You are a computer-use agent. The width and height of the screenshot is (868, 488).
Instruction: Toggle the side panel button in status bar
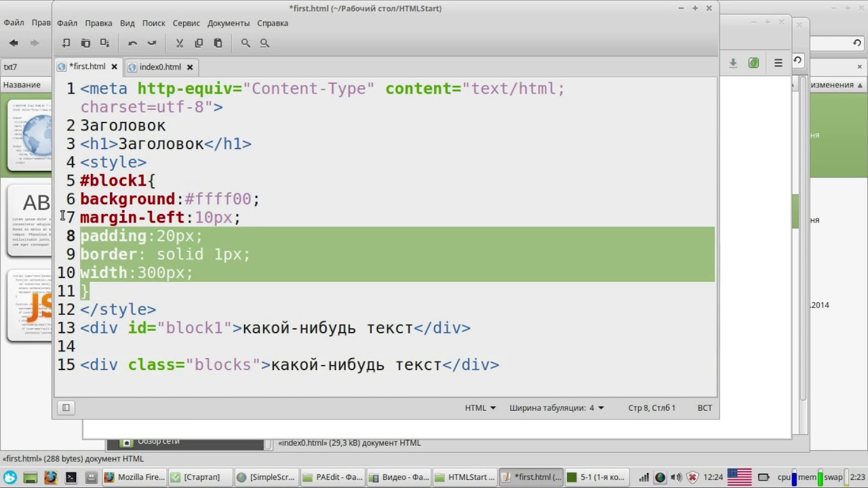point(66,407)
